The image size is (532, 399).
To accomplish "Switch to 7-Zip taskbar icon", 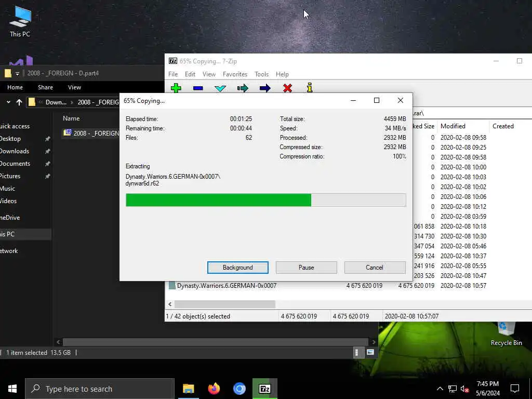I will (265, 389).
